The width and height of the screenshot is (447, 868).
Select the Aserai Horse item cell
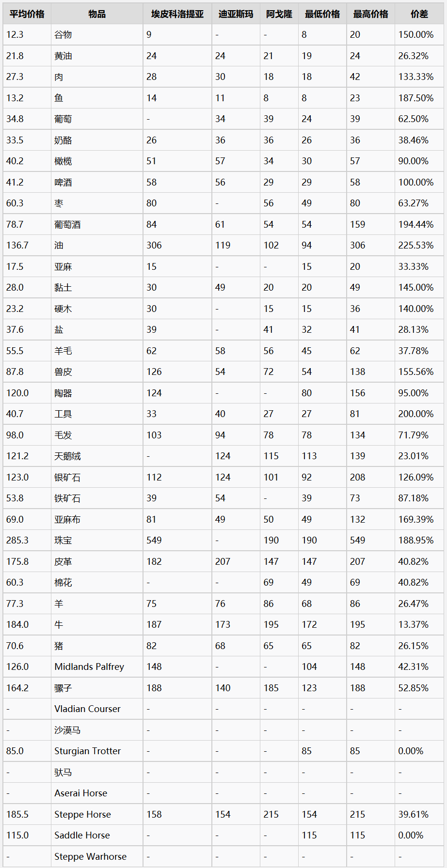tap(97, 793)
